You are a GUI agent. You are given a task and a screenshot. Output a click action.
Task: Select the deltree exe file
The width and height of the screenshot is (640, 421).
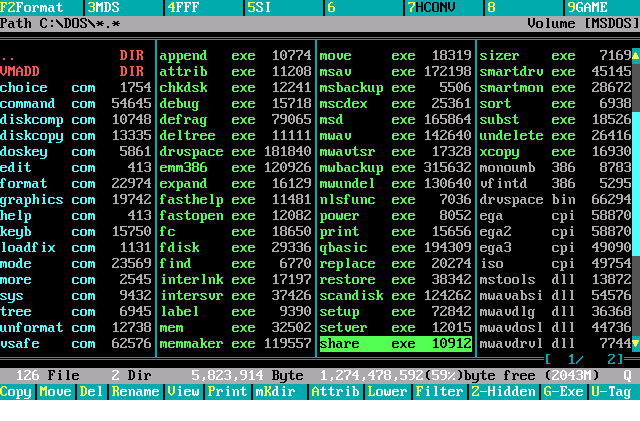(236, 135)
